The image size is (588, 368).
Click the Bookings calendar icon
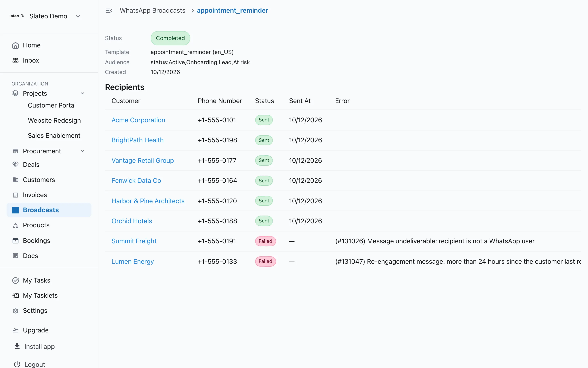[16, 240]
